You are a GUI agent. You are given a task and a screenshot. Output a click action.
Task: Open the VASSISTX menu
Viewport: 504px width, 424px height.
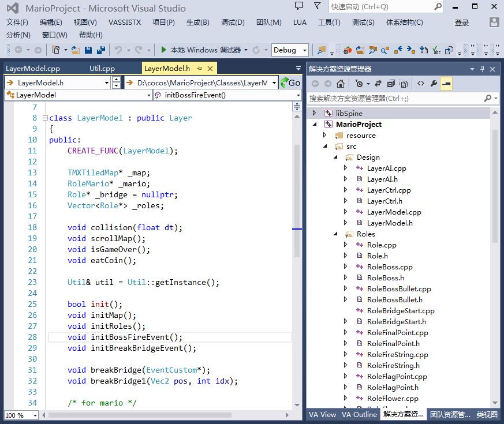125,22
